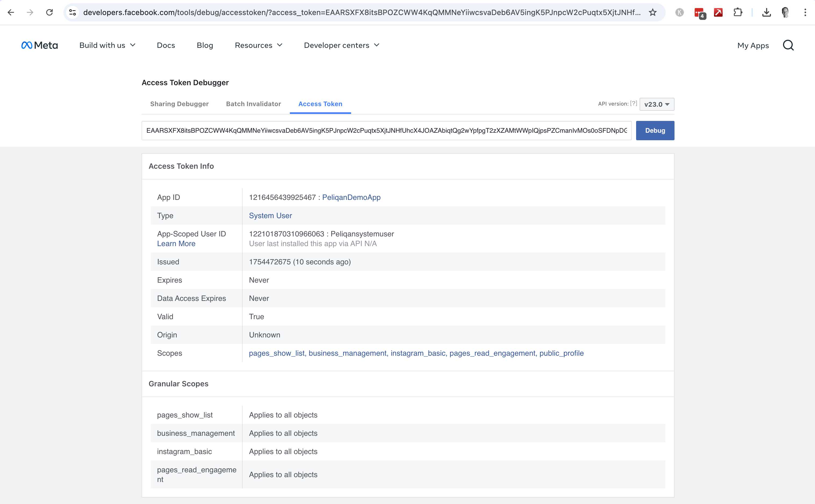The height and width of the screenshot is (504, 815).
Task: Open My Apps link
Action: coord(753,45)
